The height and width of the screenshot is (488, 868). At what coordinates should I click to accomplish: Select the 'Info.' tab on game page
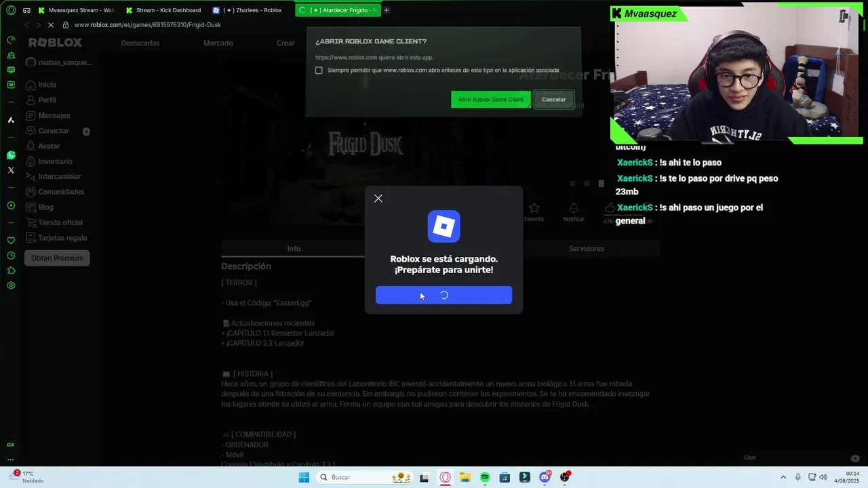tap(294, 249)
